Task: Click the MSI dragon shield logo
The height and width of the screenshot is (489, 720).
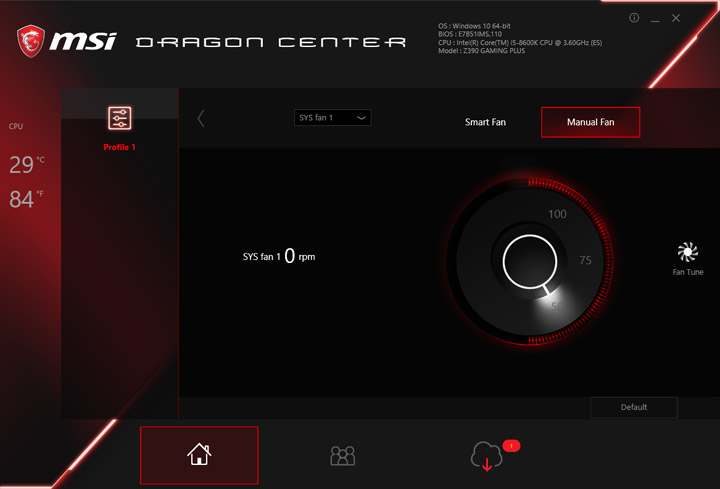Action: [x=31, y=41]
